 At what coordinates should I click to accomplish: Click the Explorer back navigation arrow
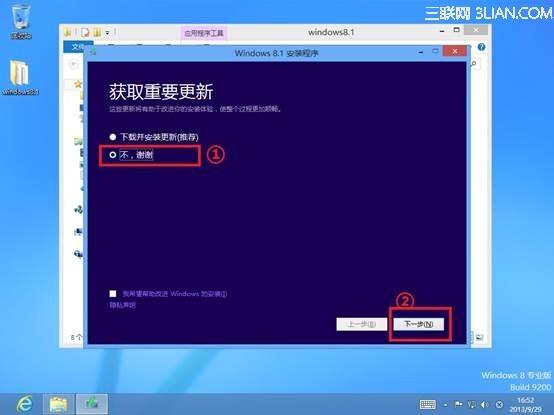[x=74, y=64]
